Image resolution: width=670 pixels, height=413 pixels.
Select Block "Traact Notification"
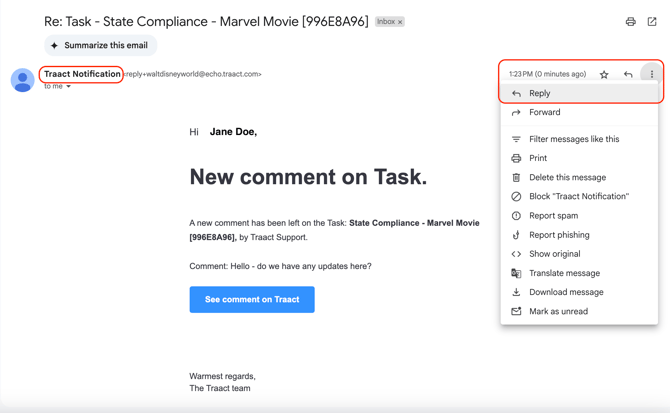579,196
